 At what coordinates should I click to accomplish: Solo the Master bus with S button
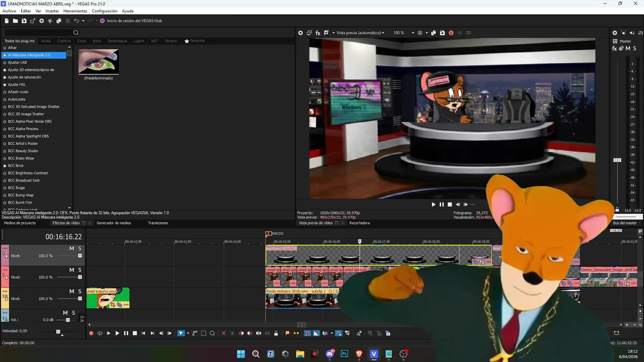click(634, 49)
